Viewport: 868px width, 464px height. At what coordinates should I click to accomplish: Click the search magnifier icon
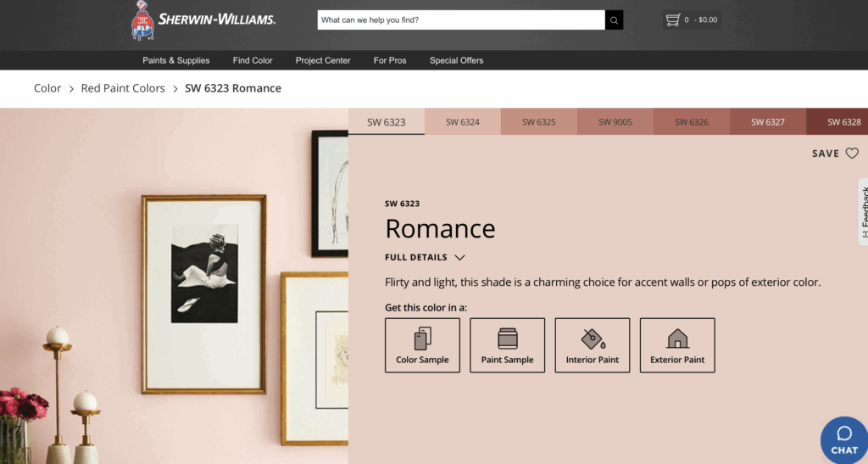614,20
